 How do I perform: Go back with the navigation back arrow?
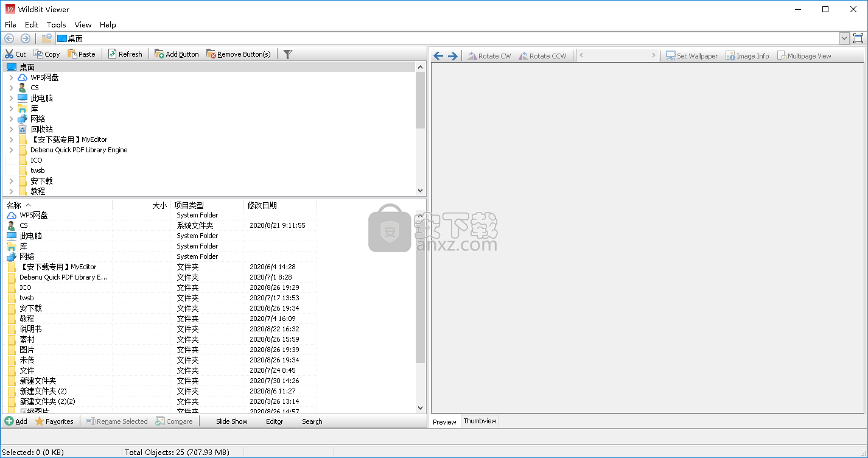[9, 38]
